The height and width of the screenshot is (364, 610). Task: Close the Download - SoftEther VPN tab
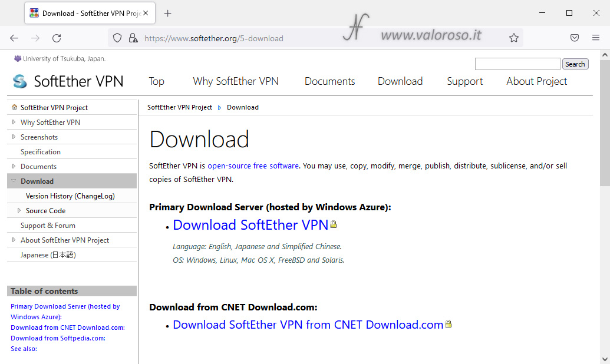tap(146, 13)
